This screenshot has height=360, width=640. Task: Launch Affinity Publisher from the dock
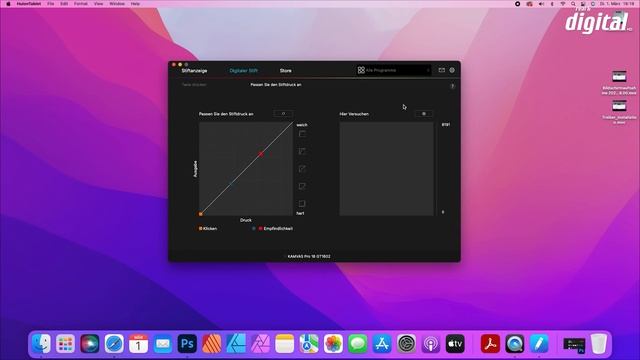tap(211, 344)
